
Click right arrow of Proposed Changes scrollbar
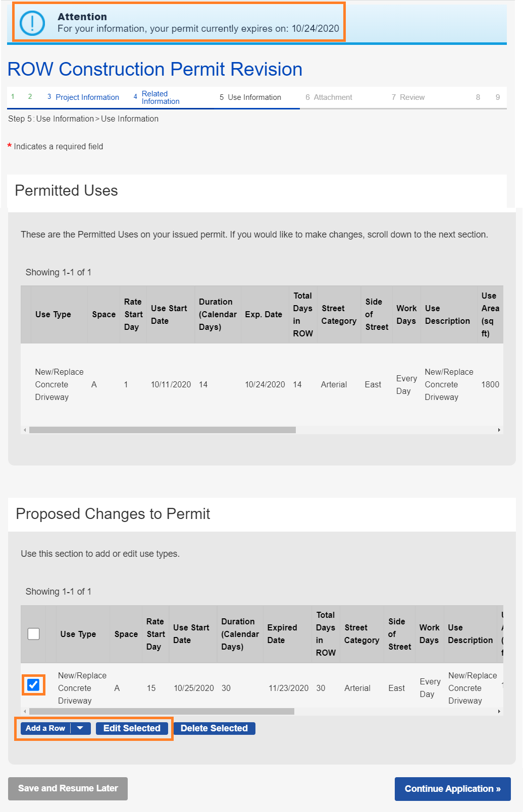point(499,712)
